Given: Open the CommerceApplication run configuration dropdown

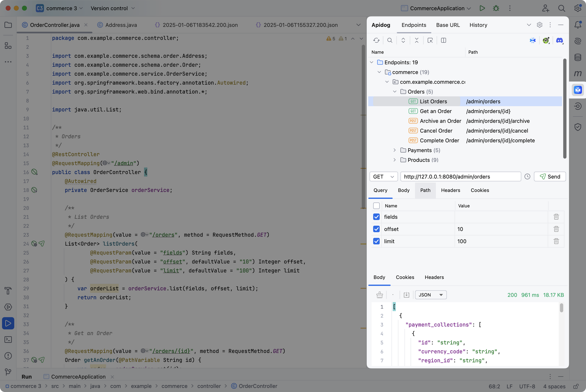Looking at the screenshot, I should coord(436,8).
